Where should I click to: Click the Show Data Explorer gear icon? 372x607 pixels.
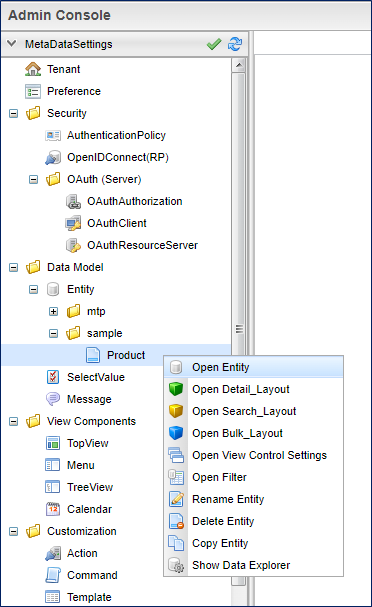176,566
